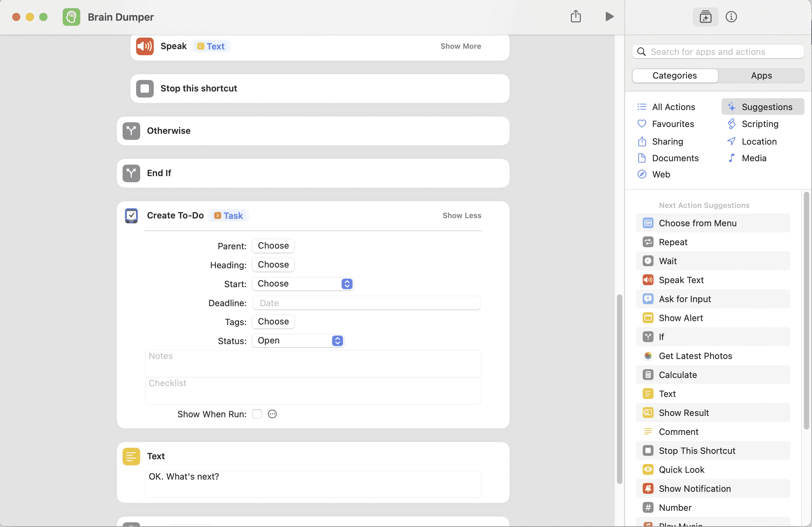This screenshot has height=527, width=812.
Task: Open the shortcut details info icon
Action: [x=731, y=17]
